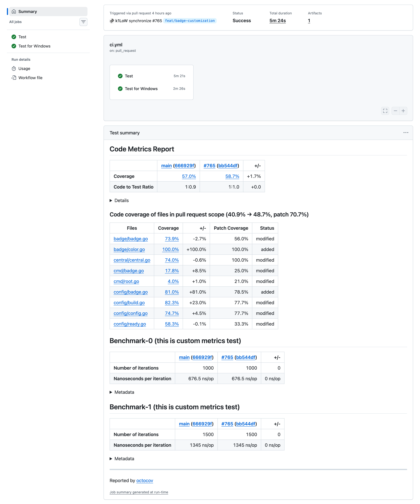Viewport: 420px width, 504px height.
Task: Open cmd/badge.go file link
Action: (129, 271)
